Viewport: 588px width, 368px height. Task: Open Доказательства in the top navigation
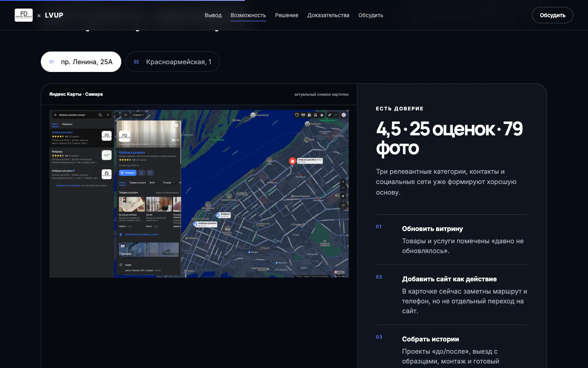(328, 15)
